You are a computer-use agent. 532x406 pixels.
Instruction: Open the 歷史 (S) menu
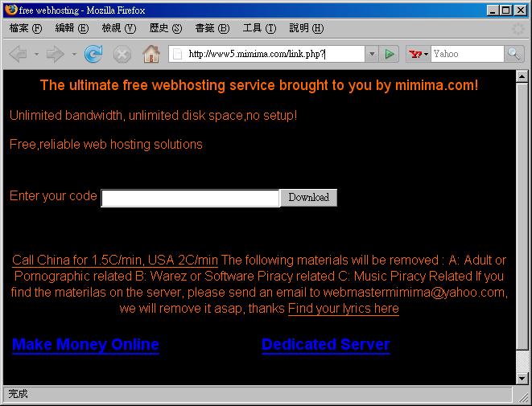[166, 28]
